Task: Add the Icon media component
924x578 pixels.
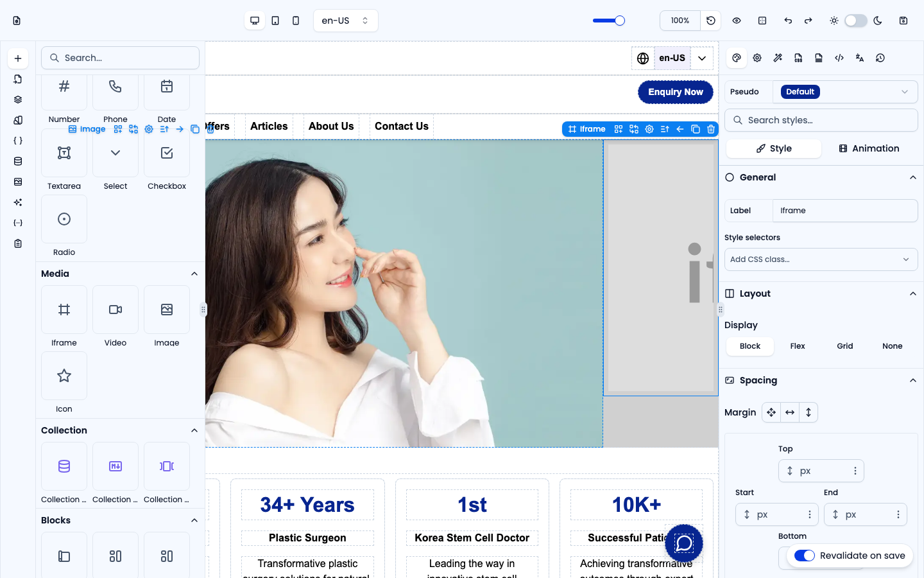Action: pos(64,376)
